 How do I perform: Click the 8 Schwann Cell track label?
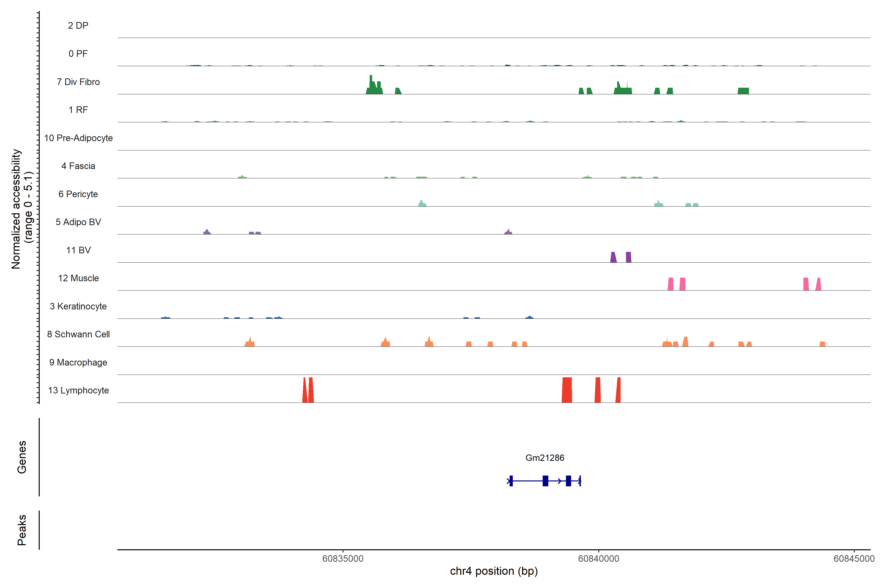click(x=78, y=334)
